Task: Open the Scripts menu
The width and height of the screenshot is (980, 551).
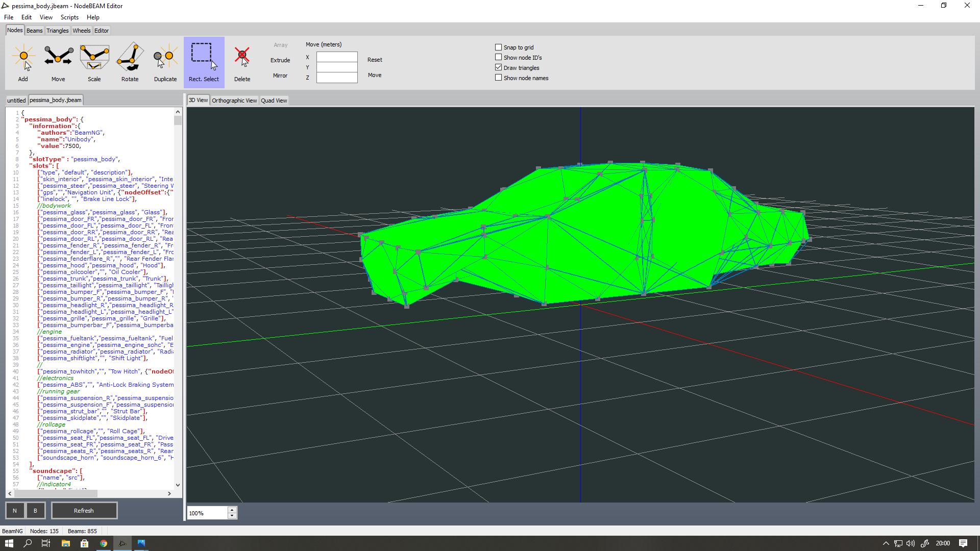Action: [69, 17]
